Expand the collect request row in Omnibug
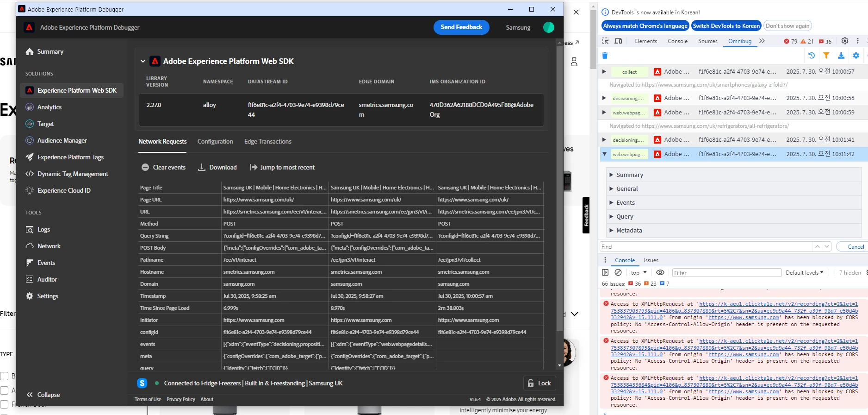This screenshot has height=415, width=868. coord(604,72)
